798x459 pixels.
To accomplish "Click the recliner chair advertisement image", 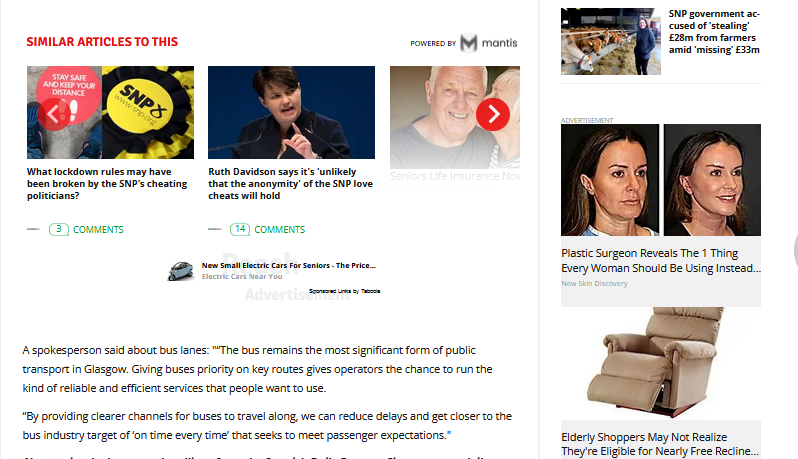I will [661, 363].
